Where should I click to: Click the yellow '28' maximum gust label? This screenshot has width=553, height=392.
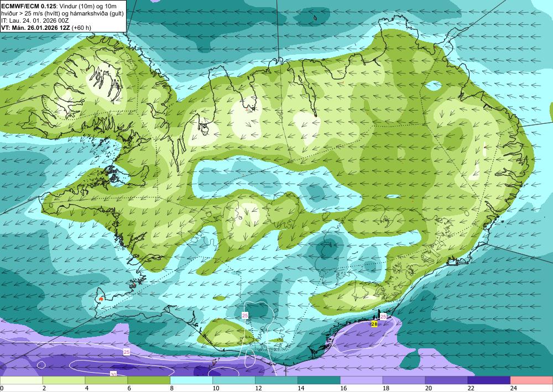pyautogui.click(x=374, y=324)
